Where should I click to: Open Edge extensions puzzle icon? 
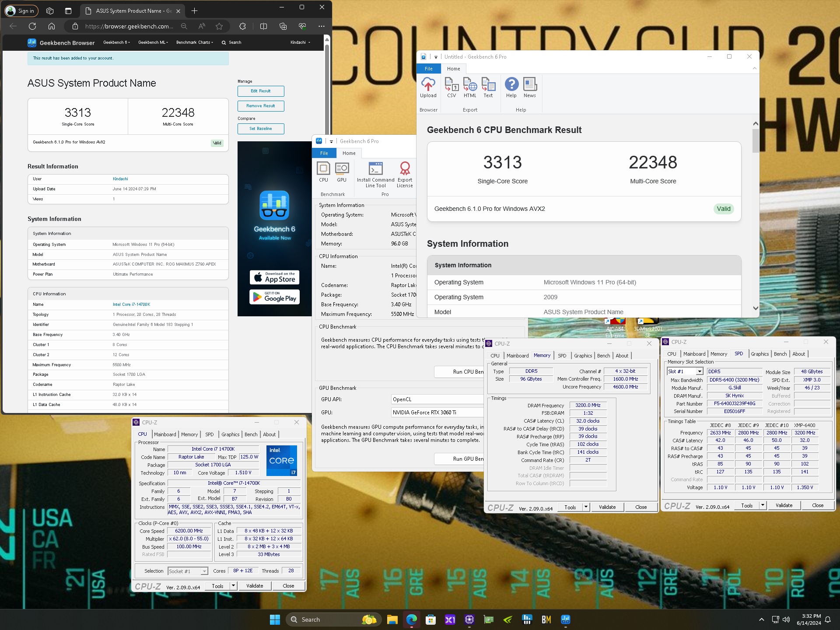pyautogui.click(x=243, y=26)
